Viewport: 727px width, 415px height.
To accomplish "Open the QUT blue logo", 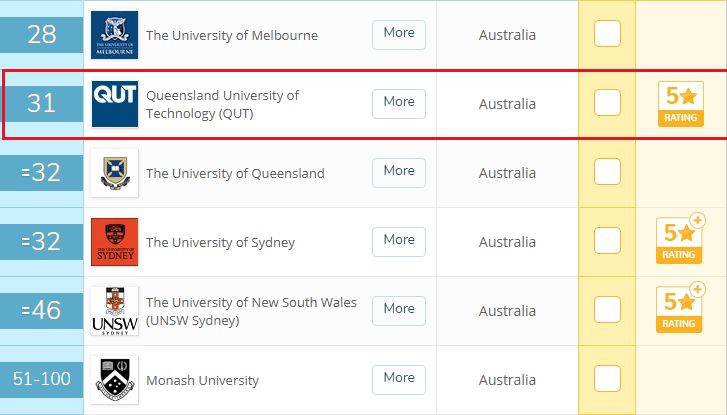I will tap(115, 104).
